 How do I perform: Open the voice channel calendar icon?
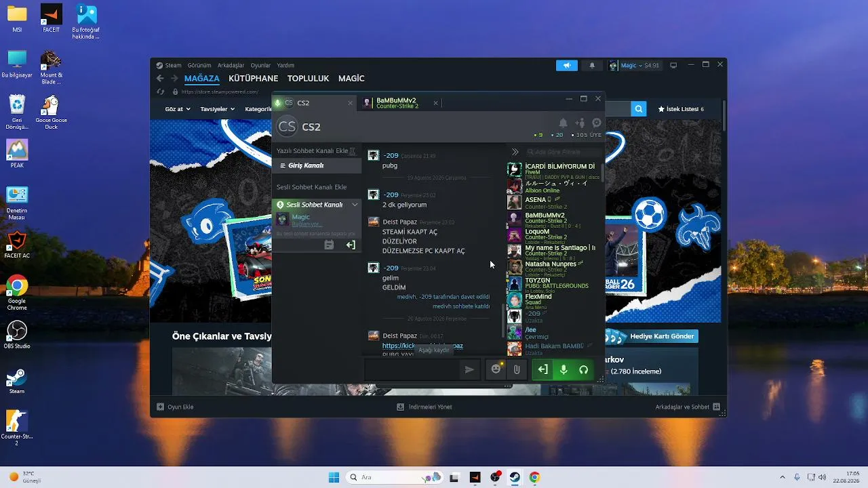[x=329, y=245]
